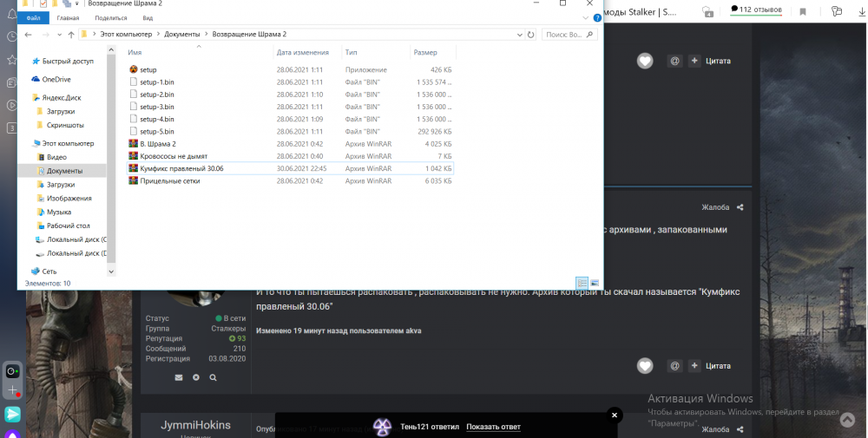
Task: Click envelope message icon under user profile
Action: (179, 377)
